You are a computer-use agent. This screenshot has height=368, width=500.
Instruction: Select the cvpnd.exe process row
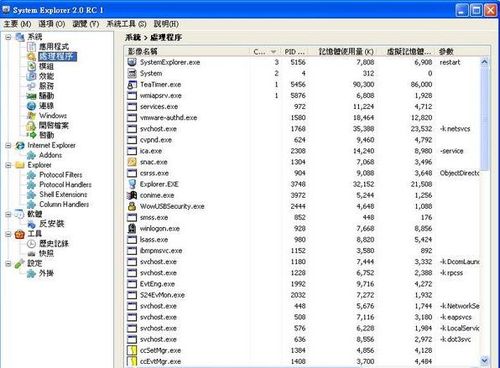[x=303, y=140]
